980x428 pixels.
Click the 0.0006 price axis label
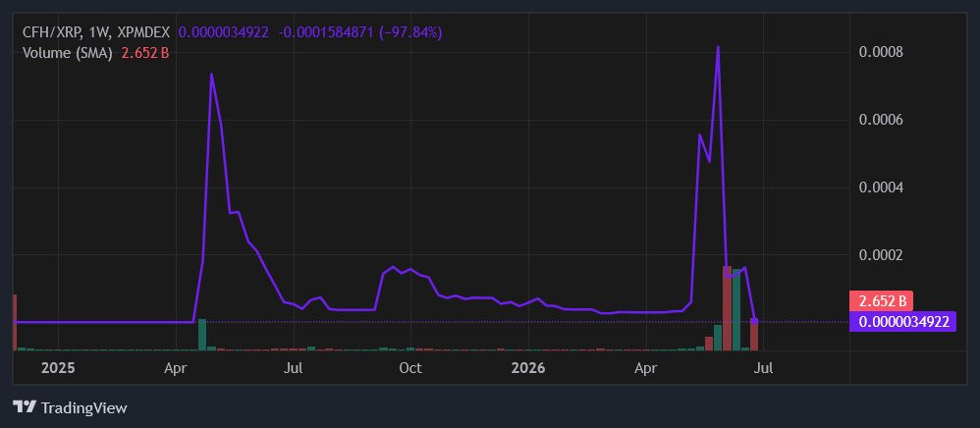click(881, 120)
